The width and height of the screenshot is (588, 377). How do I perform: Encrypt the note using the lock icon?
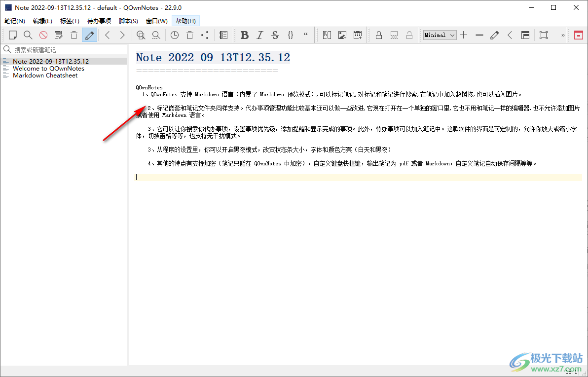click(x=379, y=35)
